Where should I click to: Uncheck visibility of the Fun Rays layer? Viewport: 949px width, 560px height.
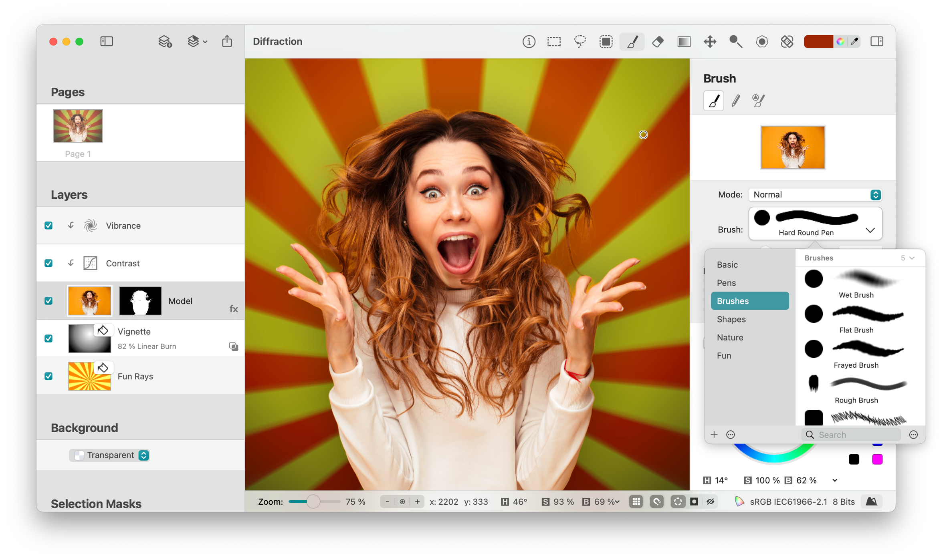point(48,377)
